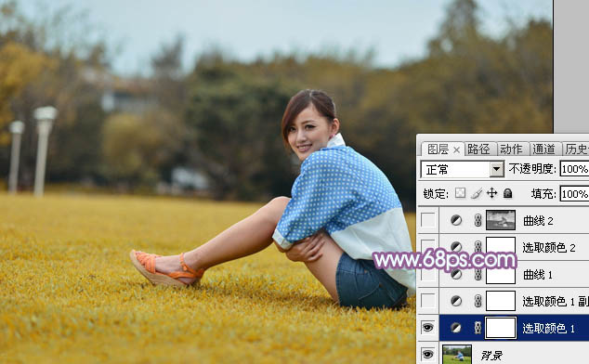Select layer name 选取颜色 1 副本
Image resolution: width=589 pixels, height=364 pixels.
(x=556, y=301)
